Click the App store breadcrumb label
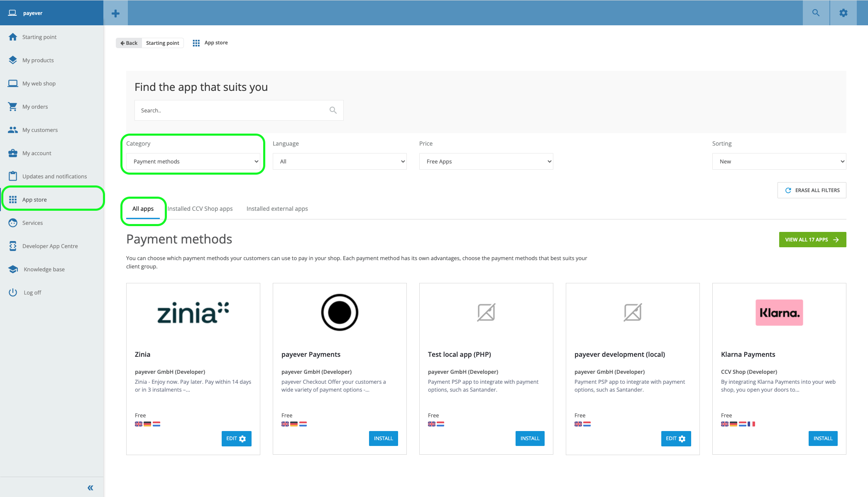868x497 pixels. pyautogui.click(x=216, y=43)
